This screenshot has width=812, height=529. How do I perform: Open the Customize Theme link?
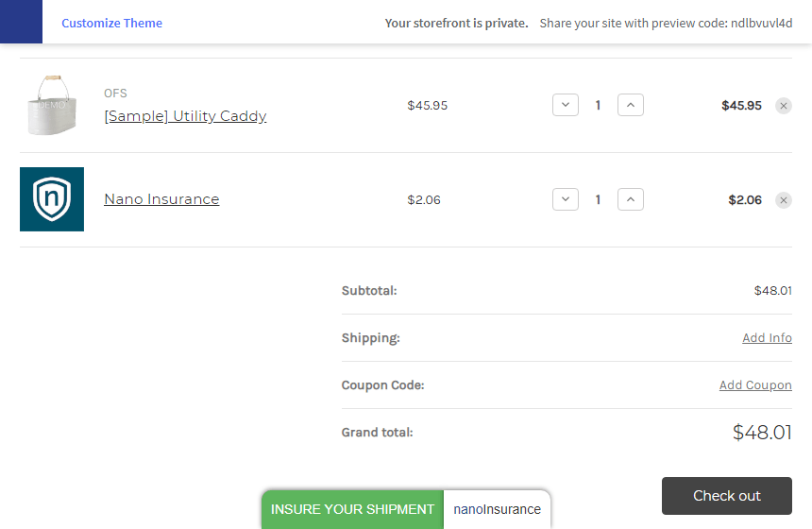(111, 23)
